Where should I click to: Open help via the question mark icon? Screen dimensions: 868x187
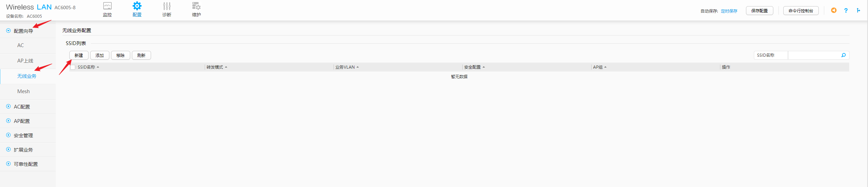pos(846,11)
